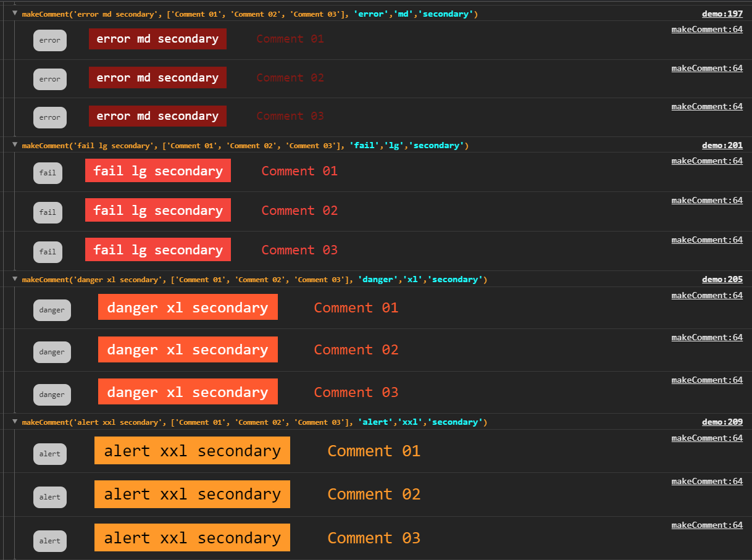
Task: Open makeComment:64 link on alert Comment 02 row
Action: pos(707,481)
